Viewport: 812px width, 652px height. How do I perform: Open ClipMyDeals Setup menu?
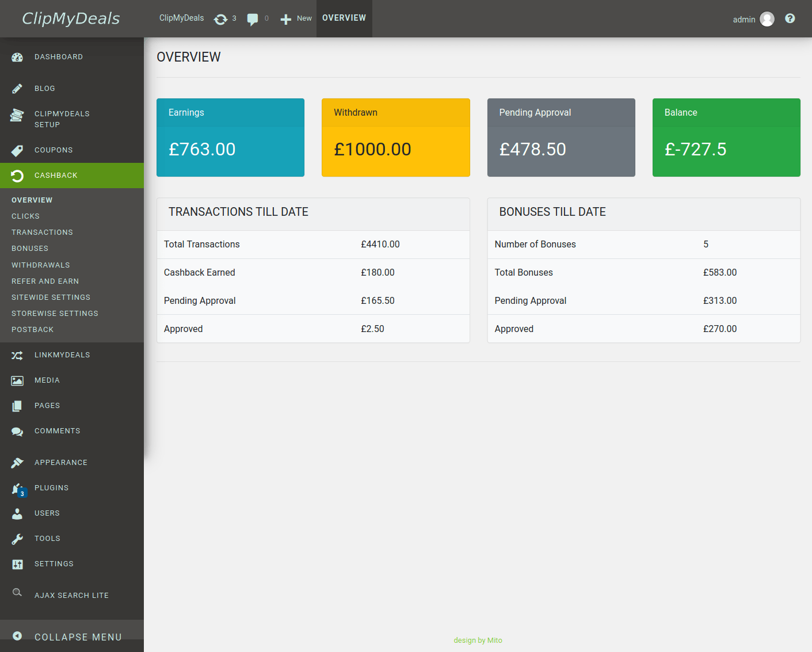coord(72,119)
